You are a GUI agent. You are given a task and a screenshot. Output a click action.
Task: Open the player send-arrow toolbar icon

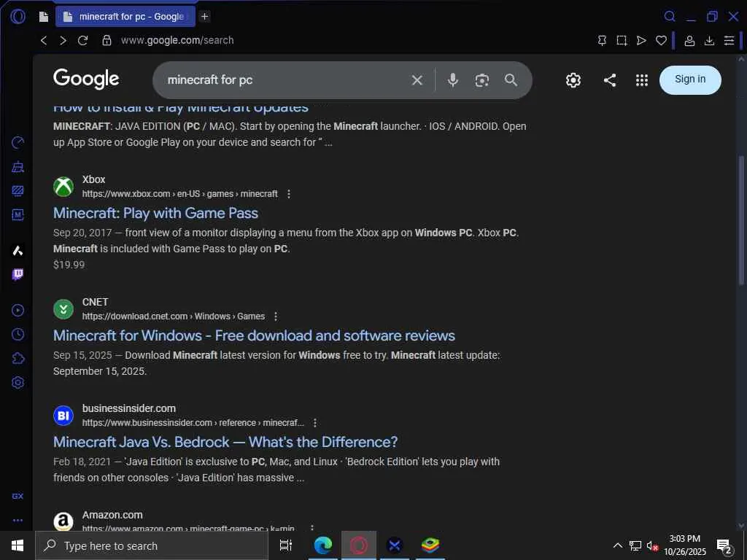point(641,41)
